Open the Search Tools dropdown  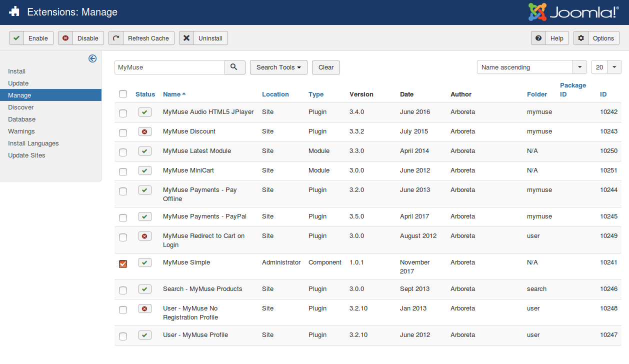(278, 67)
